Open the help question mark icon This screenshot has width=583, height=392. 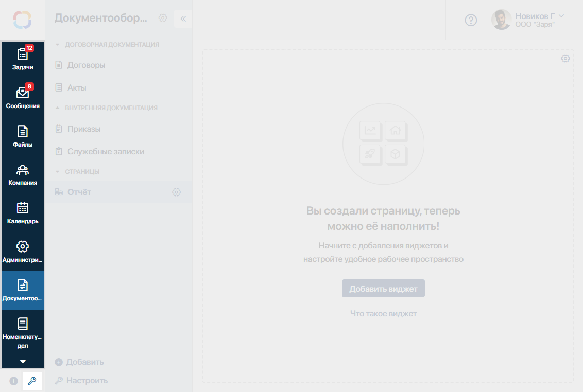coord(471,20)
